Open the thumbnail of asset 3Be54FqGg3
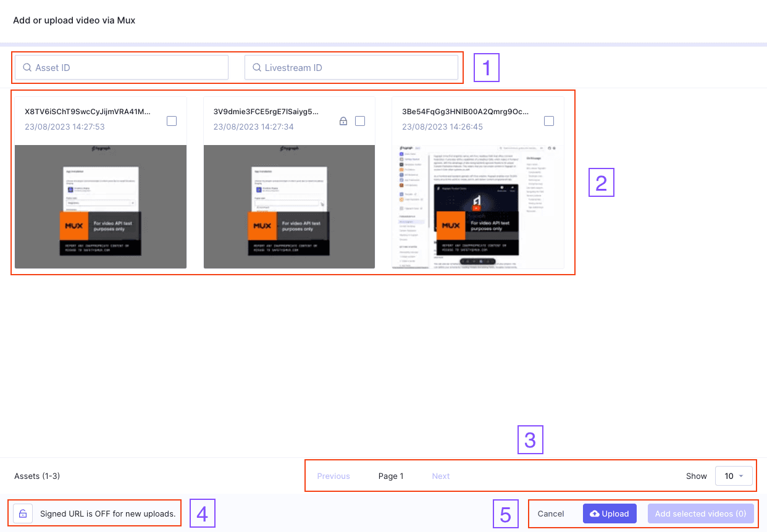The height and width of the screenshot is (532, 767). tap(478, 207)
